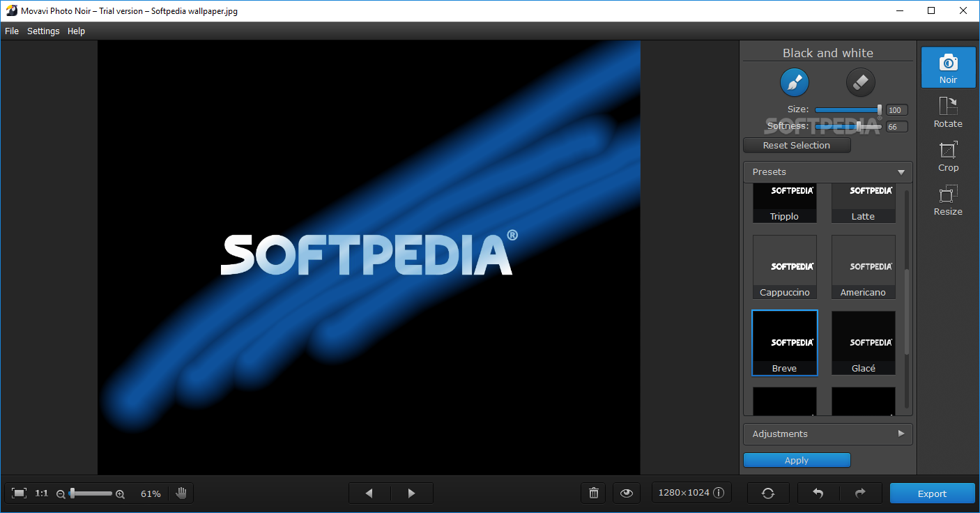
Task: Activate the hand pan tool
Action: click(x=181, y=493)
